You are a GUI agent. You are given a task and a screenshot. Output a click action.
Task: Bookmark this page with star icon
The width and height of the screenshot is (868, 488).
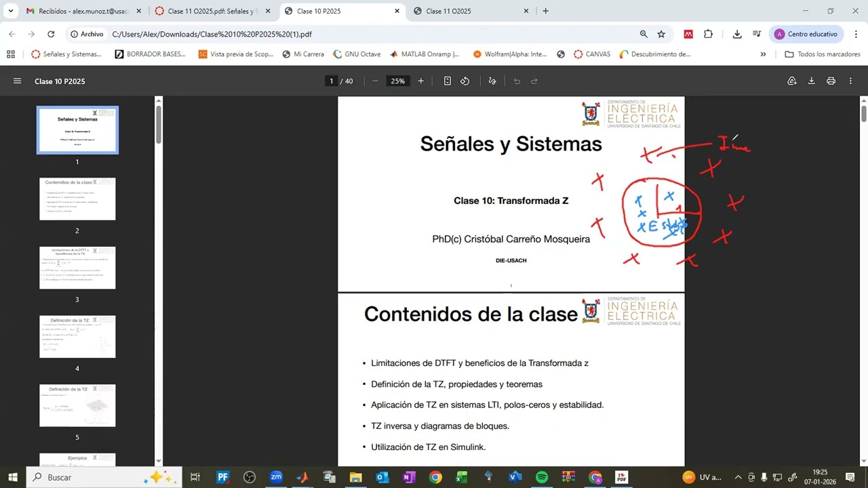[x=661, y=34]
